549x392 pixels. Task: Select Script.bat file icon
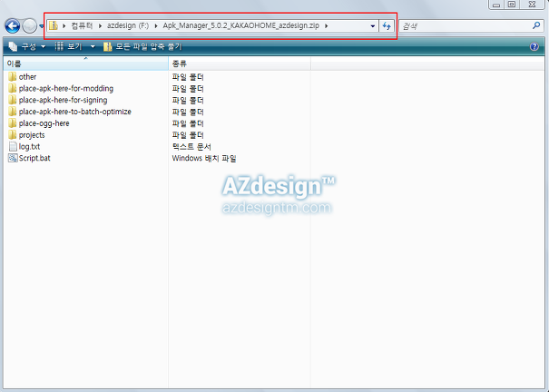pos(13,158)
